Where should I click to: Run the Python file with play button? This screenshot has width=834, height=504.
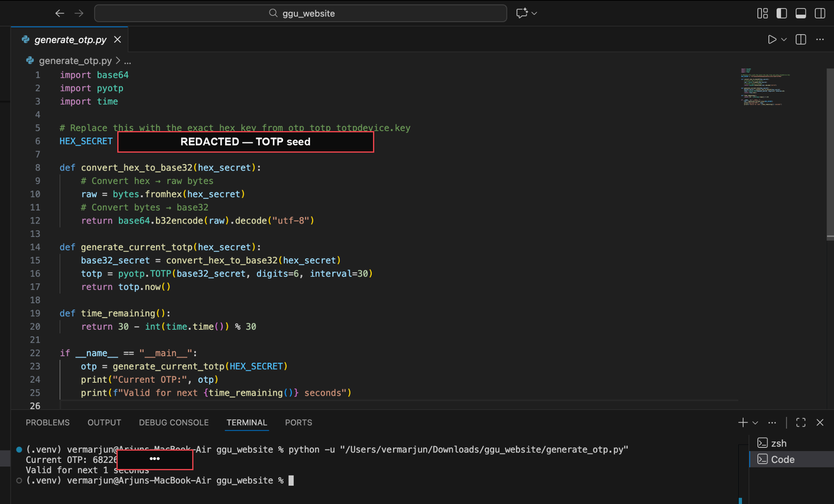772,39
